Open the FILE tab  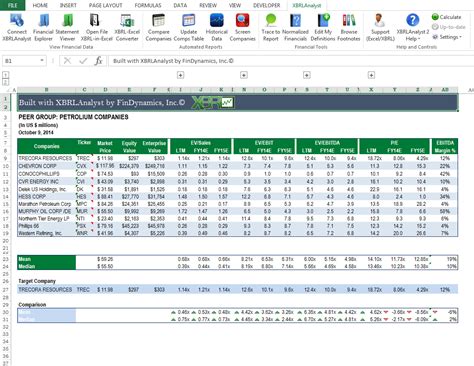(x=12, y=5)
